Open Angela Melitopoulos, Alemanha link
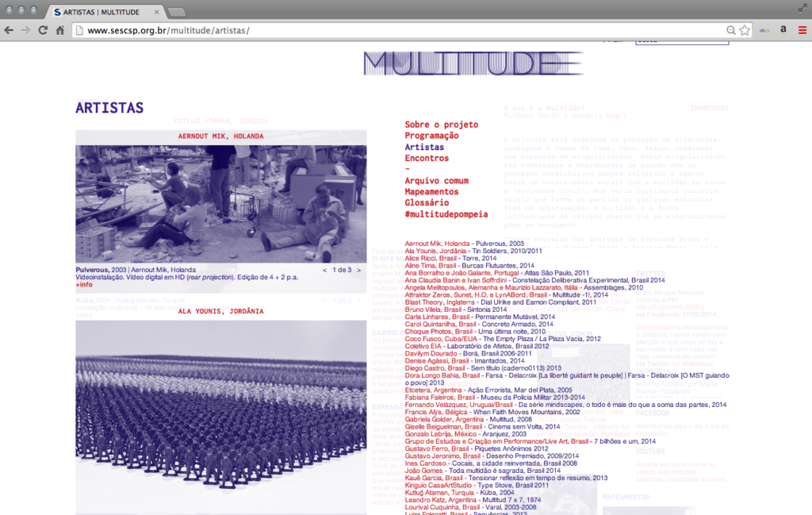Screen dimensions: 812x515 pos(491,287)
